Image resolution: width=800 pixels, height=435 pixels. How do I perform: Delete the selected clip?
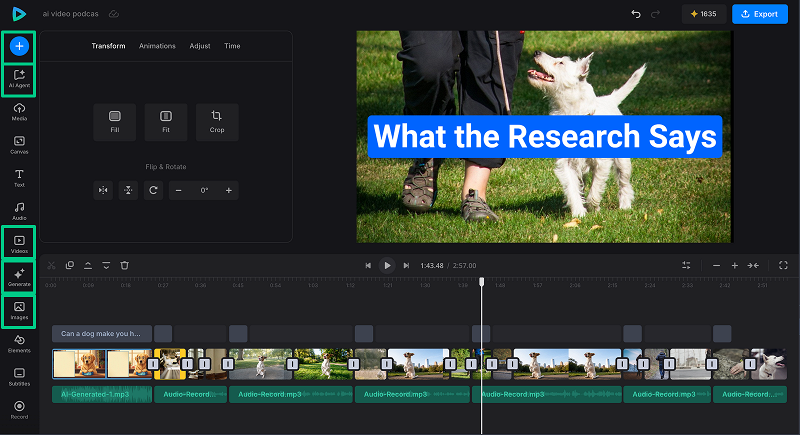[124, 265]
